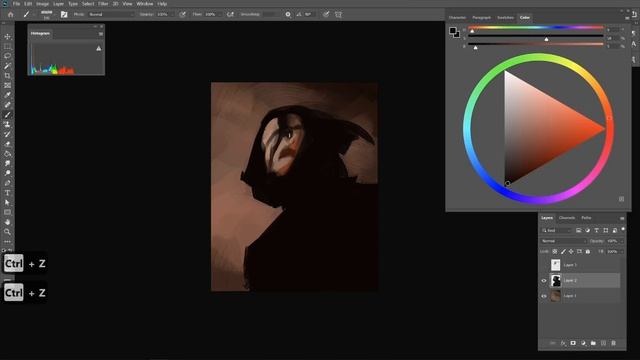Select the Magic Wand tool

click(7, 66)
